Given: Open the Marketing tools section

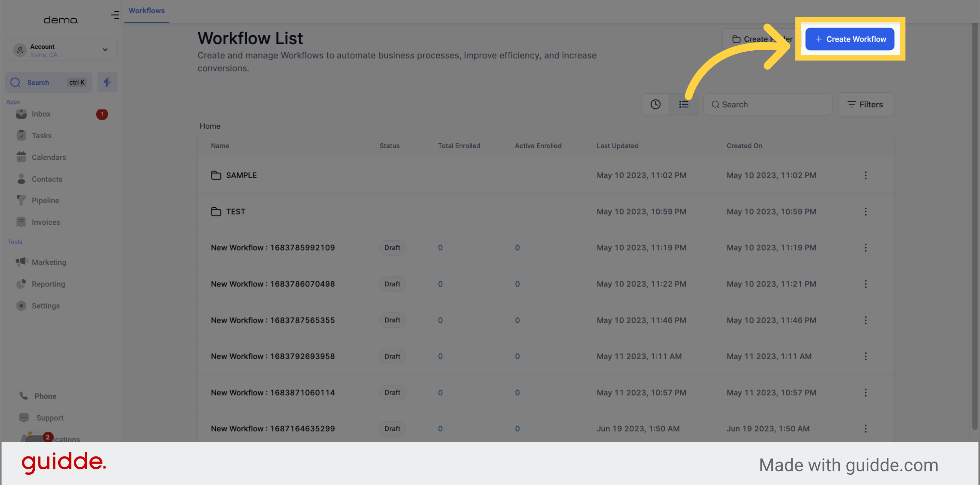Looking at the screenshot, I should click(x=22, y=262).
